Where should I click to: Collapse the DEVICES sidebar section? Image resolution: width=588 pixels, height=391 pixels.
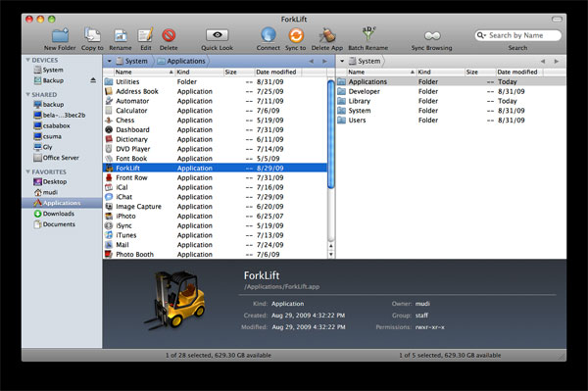27,60
